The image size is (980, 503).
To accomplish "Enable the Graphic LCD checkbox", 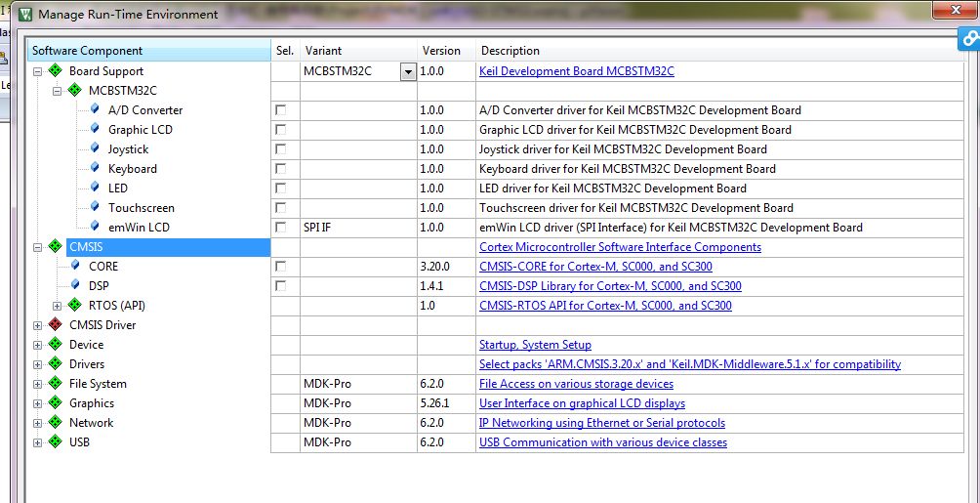I will coord(280,130).
